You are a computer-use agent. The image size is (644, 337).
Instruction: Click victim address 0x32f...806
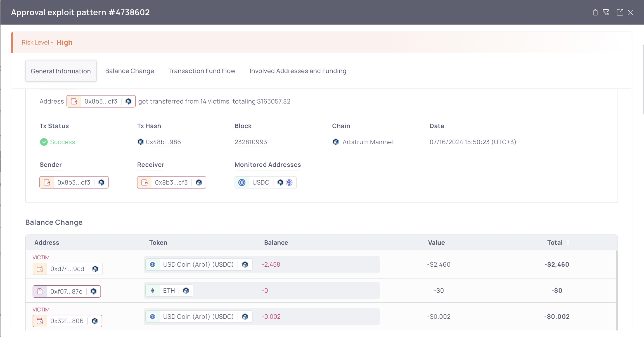pos(67,321)
